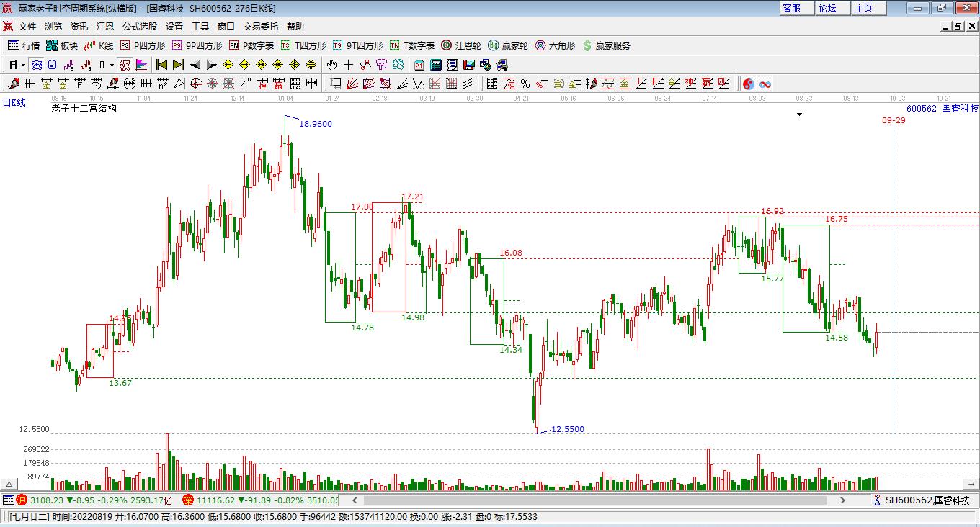The height and width of the screenshot is (527, 980).
Task: Open the 交易委托 menu
Action: click(261, 26)
